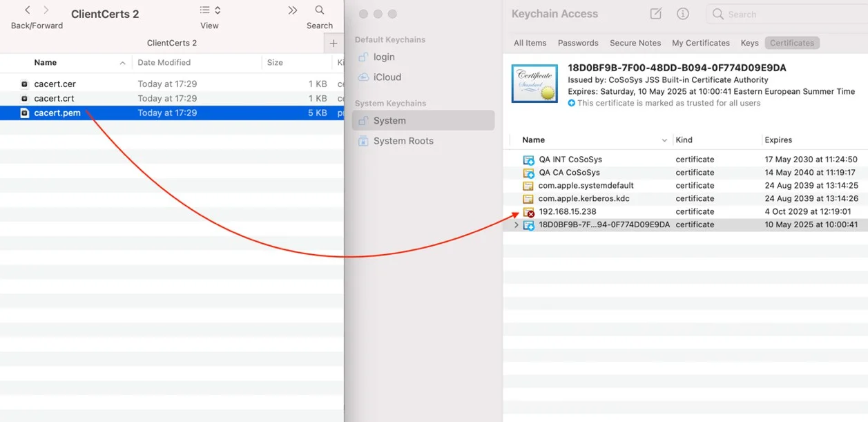Select QA INT CoSoSys certificate row
Viewport: 868px width, 422px height.
tap(685, 160)
